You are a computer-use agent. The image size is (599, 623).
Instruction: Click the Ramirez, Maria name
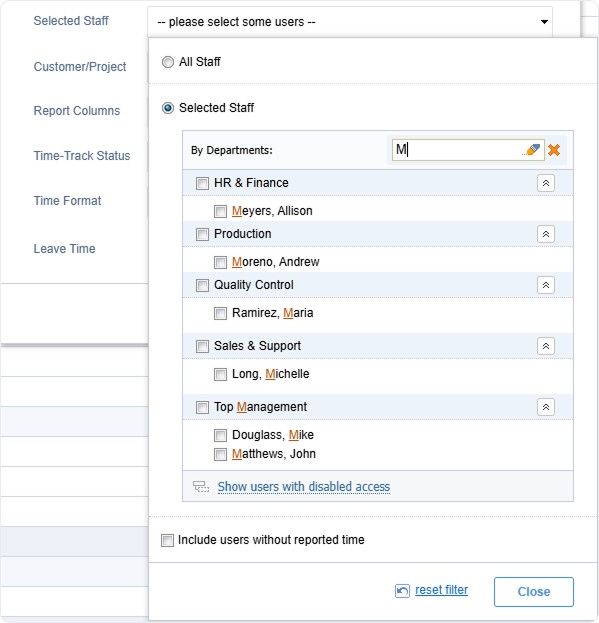pyautogui.click(x=272, y=313)
